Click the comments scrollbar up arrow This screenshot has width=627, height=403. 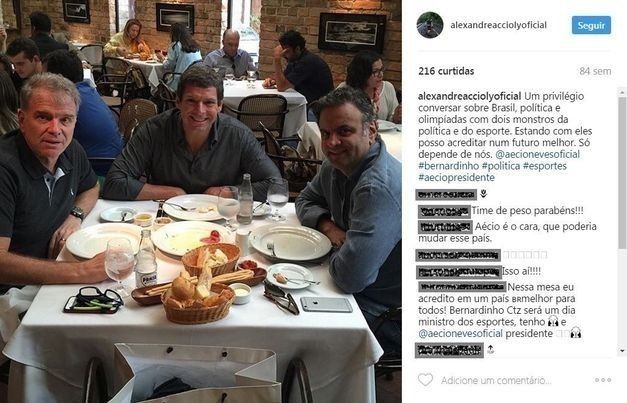(x=622, y=92)
